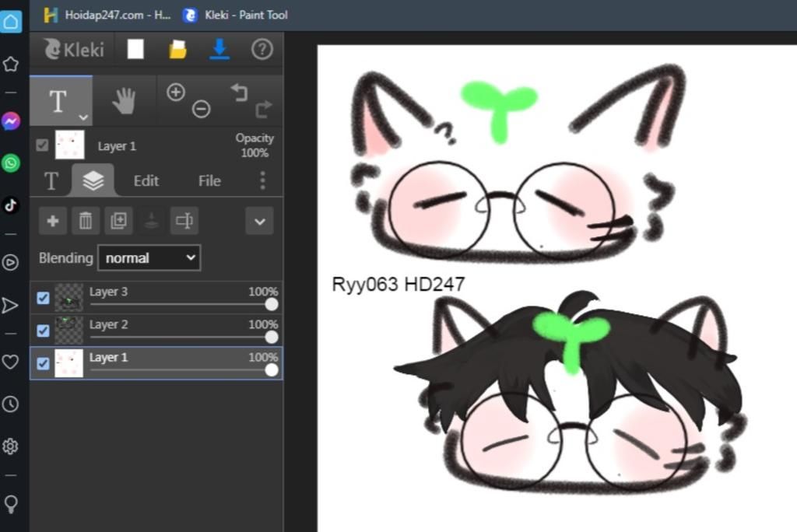Screen dimensions: 797x532
Task: Switch to the Layers tab
Action: (93, 180)
